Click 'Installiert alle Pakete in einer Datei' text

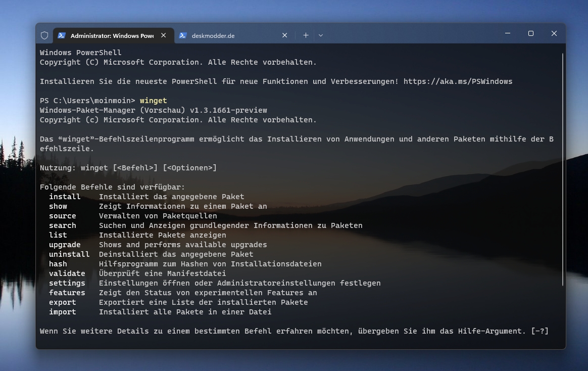click(x=185, y=312)
